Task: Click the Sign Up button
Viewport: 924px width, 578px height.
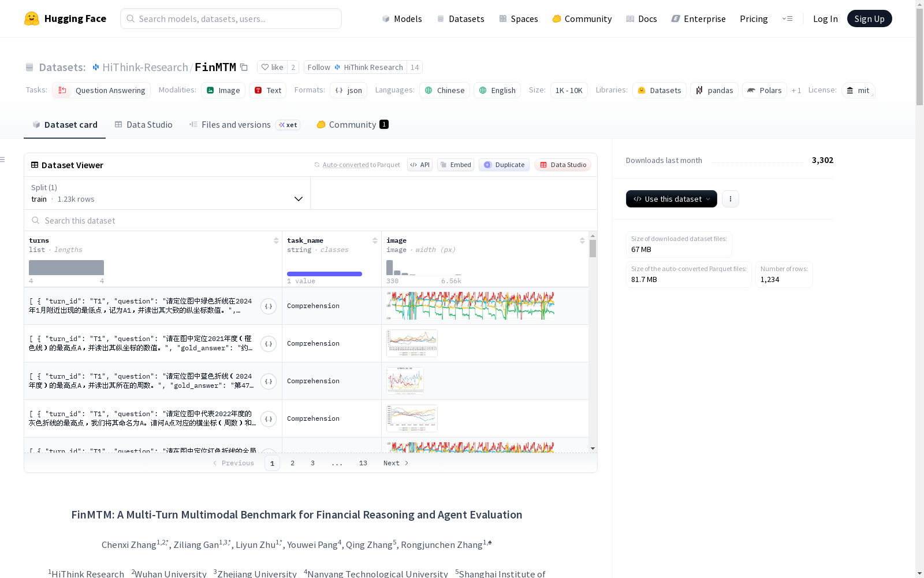Action: [869, 18]
